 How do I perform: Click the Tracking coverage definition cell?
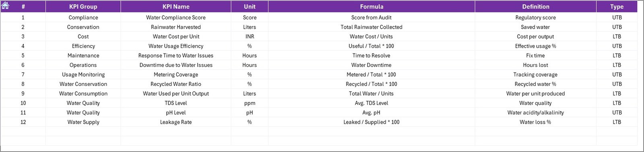(x=535, y=75)
